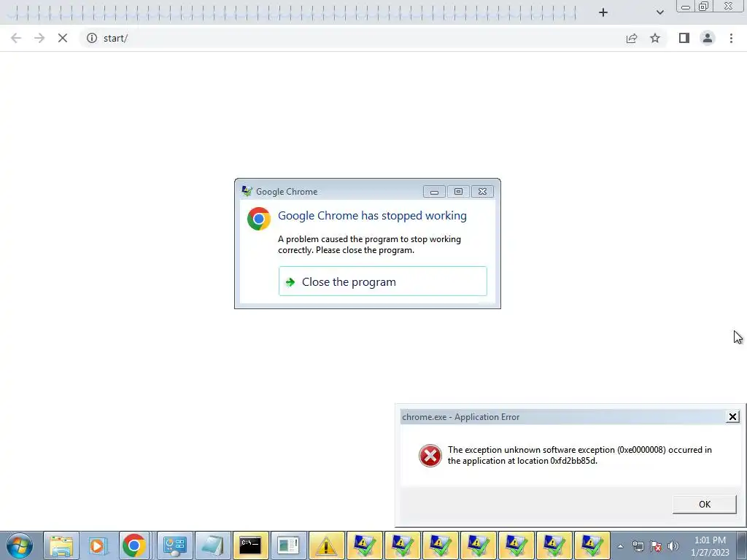Click the address bar showing start/

click(352, 38)
